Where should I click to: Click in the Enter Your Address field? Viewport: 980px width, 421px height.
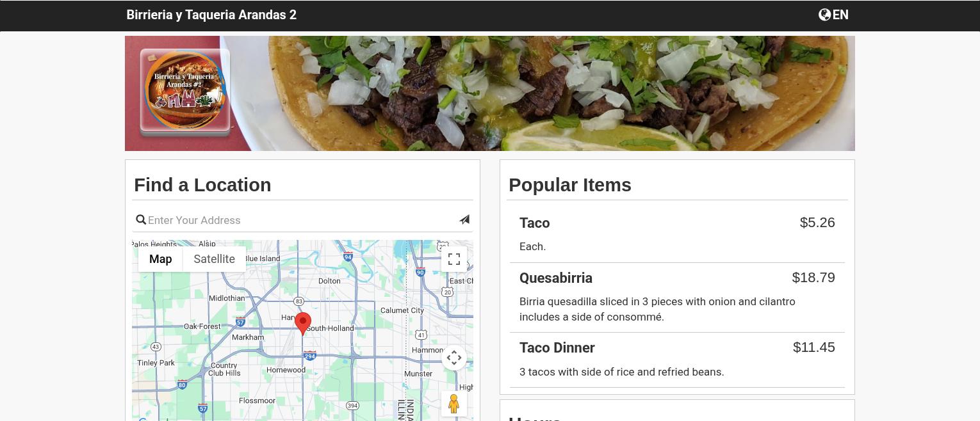pos(301,220)
